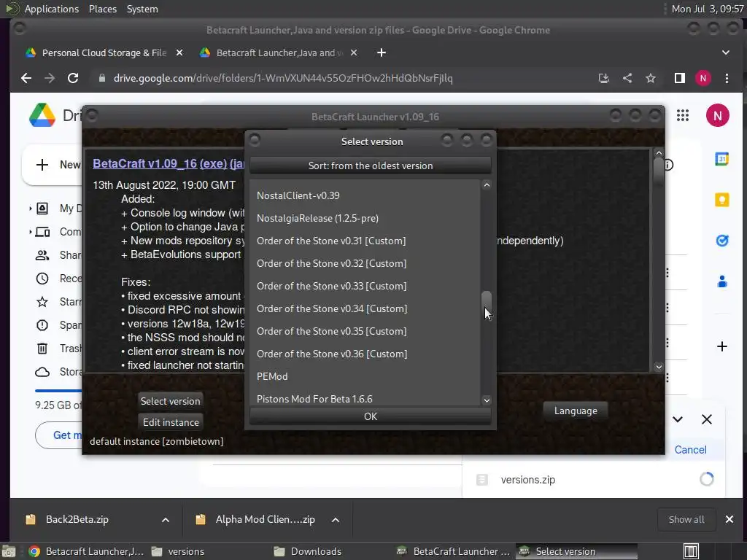Open System menu in top panel
The width and height of the screenshot is (747, 560).
tap(142, 9)
